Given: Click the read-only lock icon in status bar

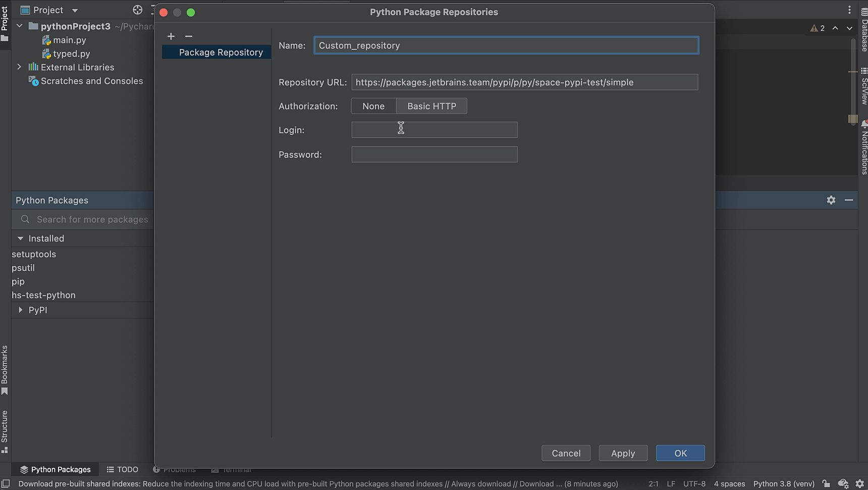Looking at the screenshot, I should pyautogui.click(x=826, y=483).
